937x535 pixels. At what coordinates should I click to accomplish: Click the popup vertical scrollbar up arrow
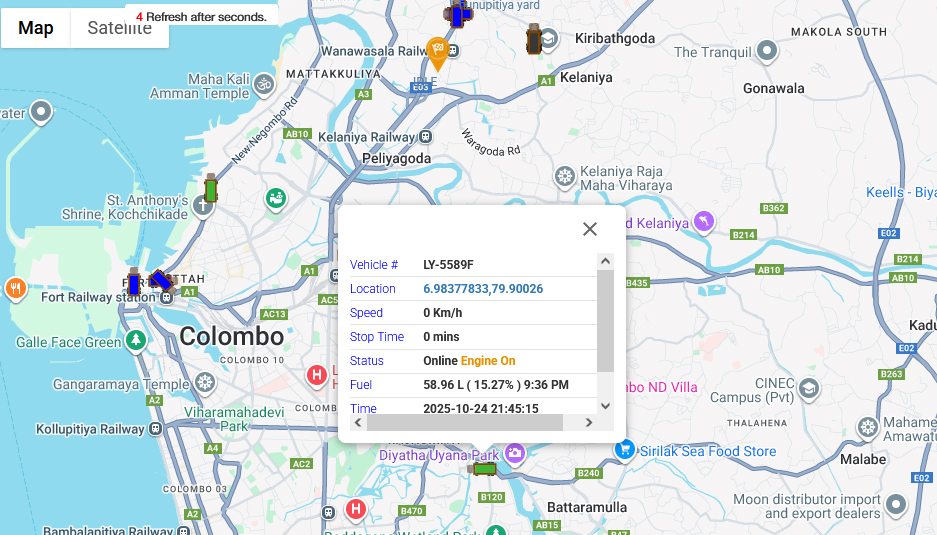[x=605, y=261]
